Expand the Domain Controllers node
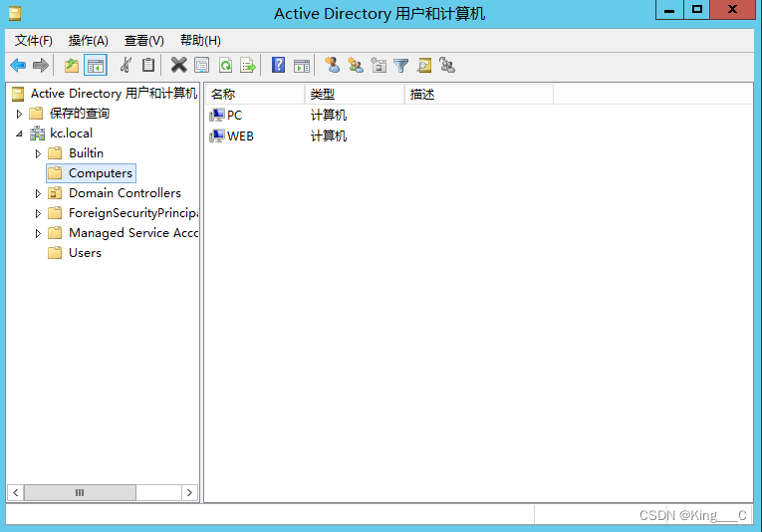 (38, 193)
